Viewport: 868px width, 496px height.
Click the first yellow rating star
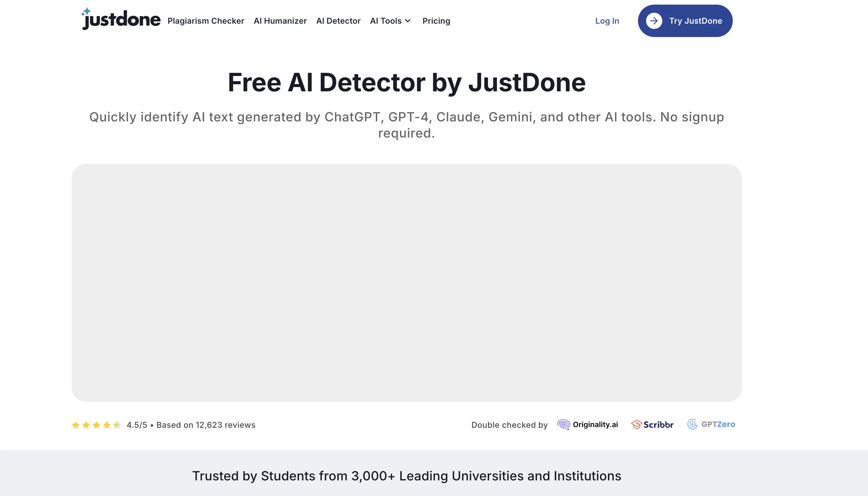[x=76, y=425]
